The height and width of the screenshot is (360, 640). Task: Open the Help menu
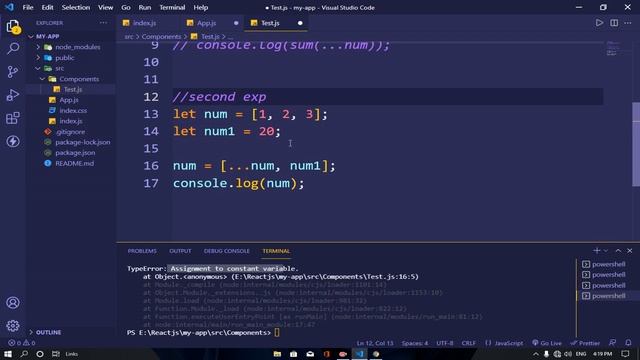pyautogui.click(x=200, y=7)
